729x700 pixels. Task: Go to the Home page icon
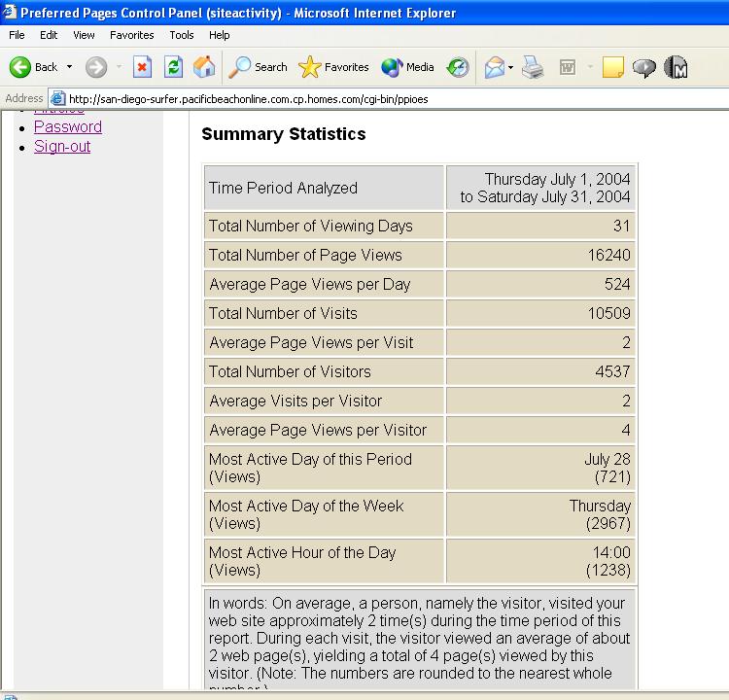coord(204,67)
